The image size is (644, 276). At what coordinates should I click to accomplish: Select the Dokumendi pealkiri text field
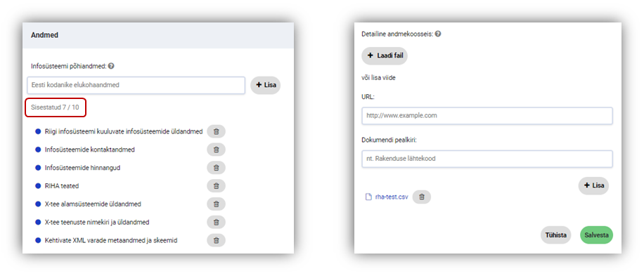[x=487, y=159]
